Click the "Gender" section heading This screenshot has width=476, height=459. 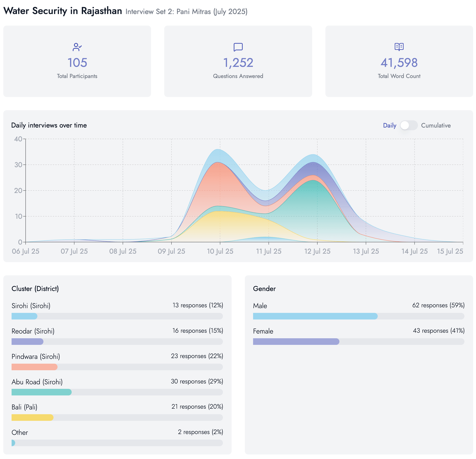[x=264, y=289]
